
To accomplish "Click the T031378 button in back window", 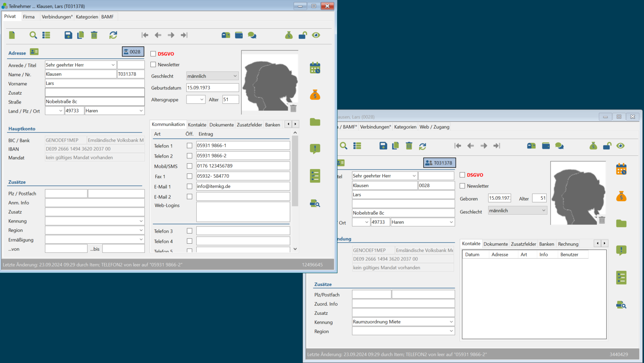I will pyautogui.click(x=439, y=163).
